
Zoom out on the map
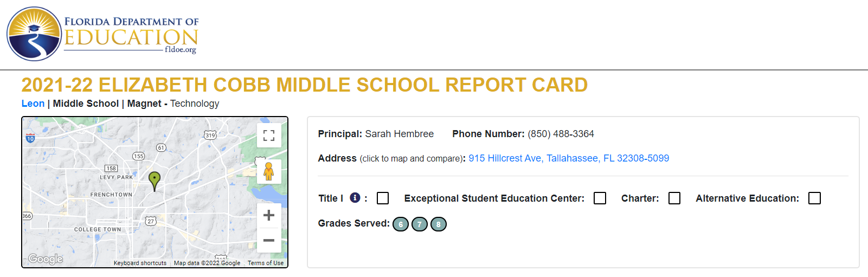pyautogui.click(x=269, y=240)
